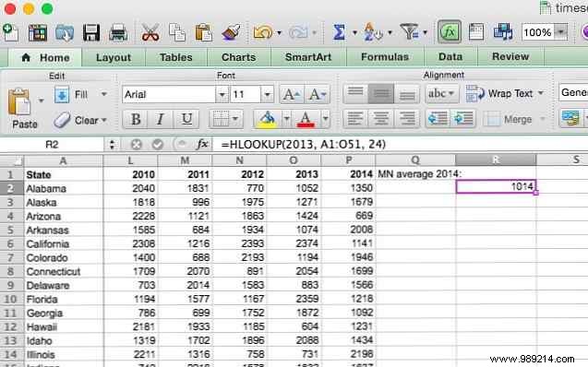588x367 pixels.
Task: Toggle underline formatting
Action: [x=186, y=120]
